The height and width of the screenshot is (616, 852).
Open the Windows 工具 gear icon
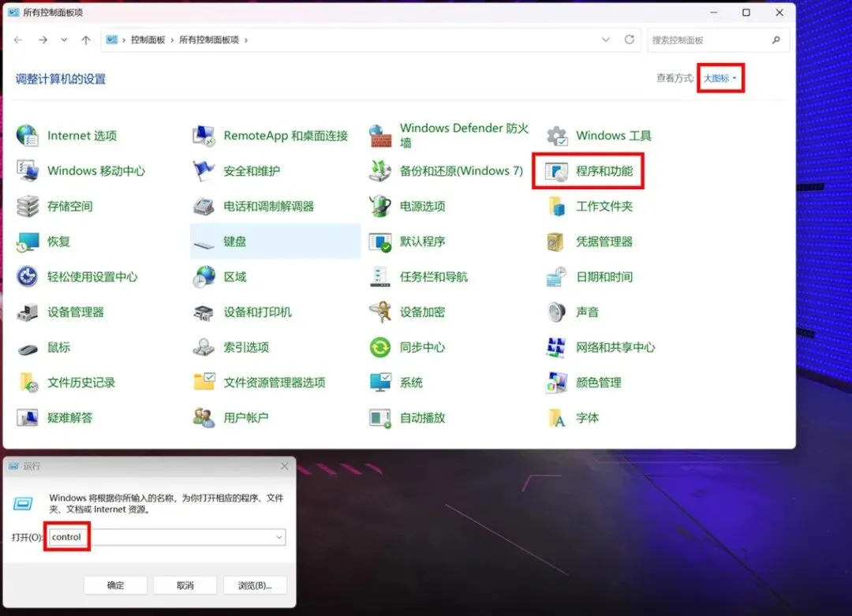pyautogui.click(x=556, y=135)
